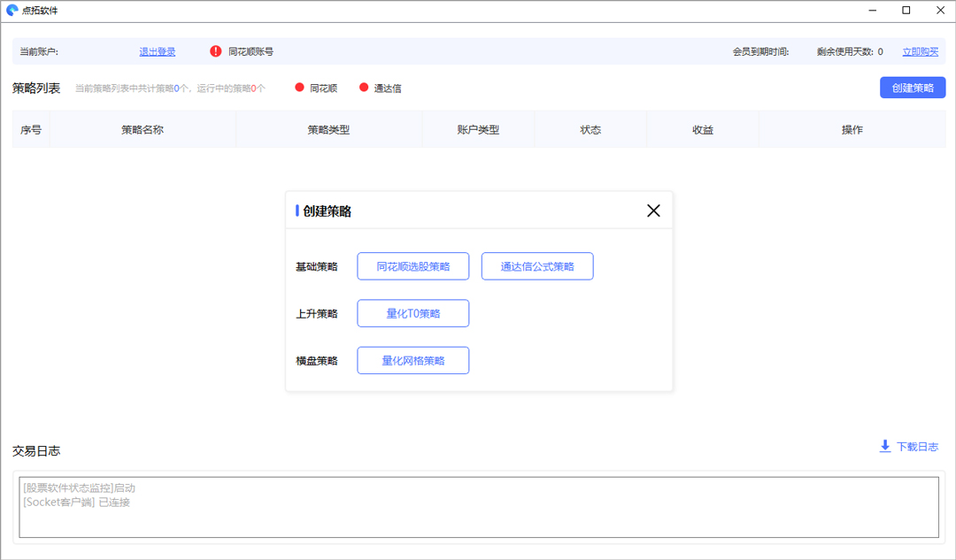The width and height of the screenshot is (956, 560).
Task: Choose 同花顺选股策略 basic strategy
Action: pos(412,266)
